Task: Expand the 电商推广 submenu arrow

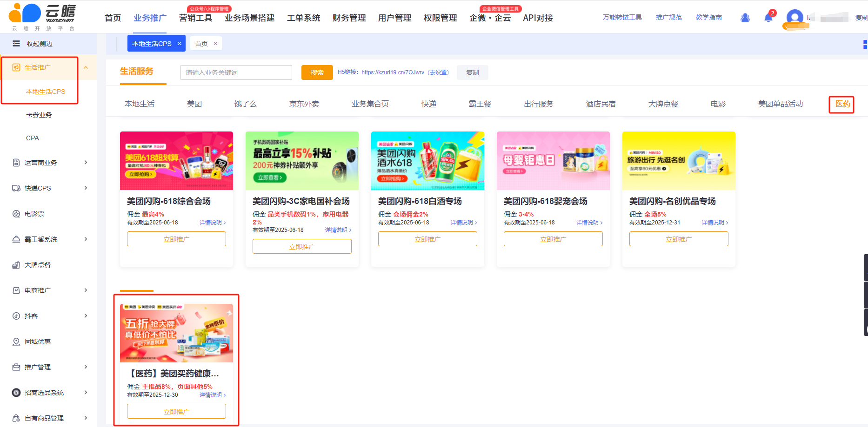Action: click(x=86, y=290)
